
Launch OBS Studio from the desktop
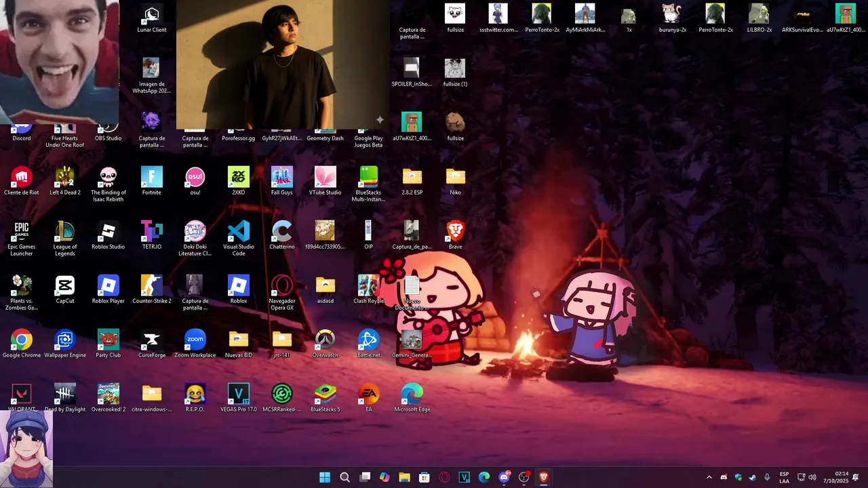(x=108, y=131)
